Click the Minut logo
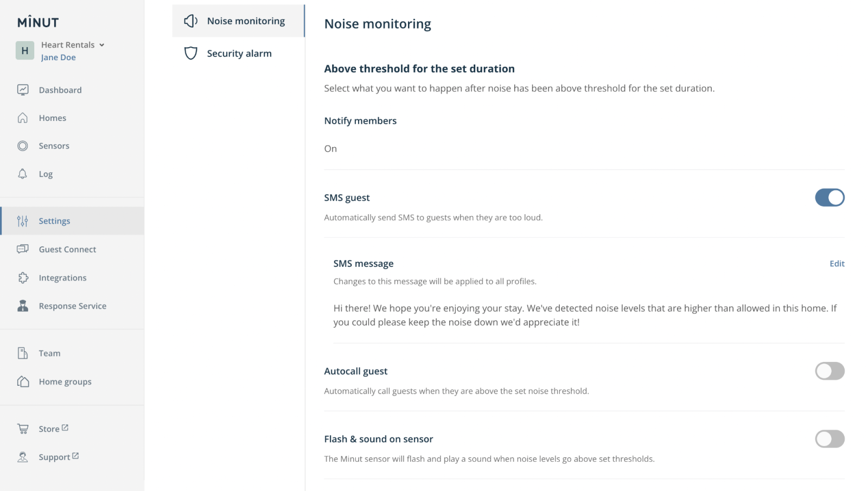This screenshot has height=491, width=868. [38, 22]
